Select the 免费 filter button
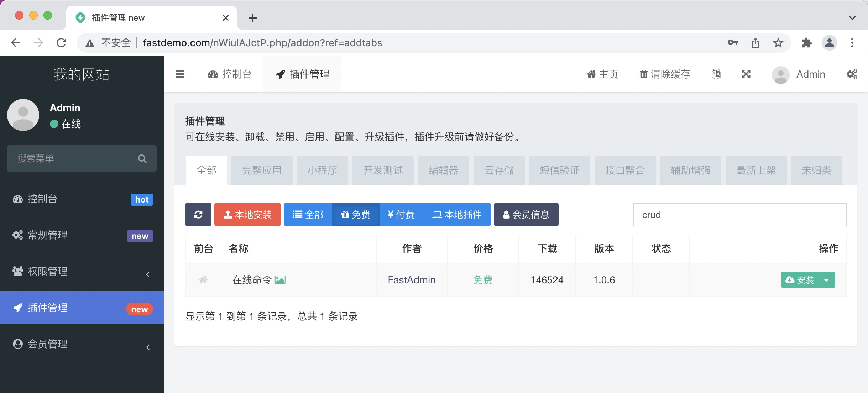The image size is (868, 393). [356, 214]
